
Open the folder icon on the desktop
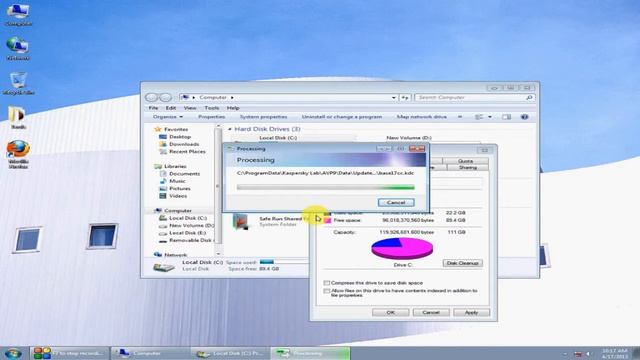click(18, 118)
